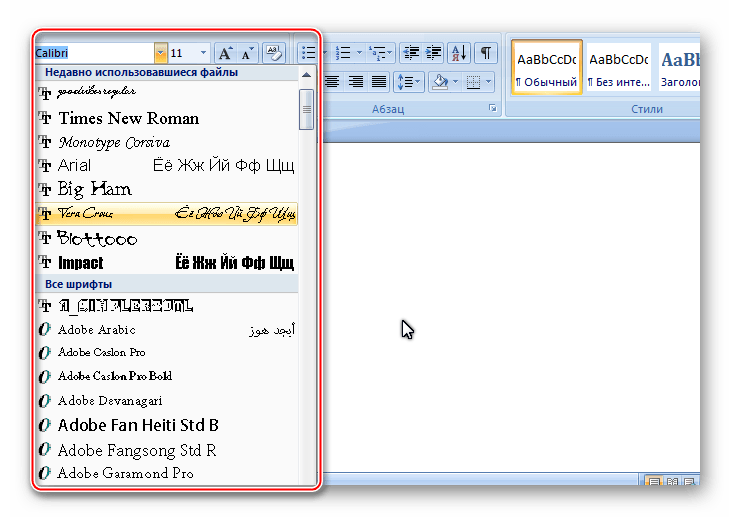This screenshot has height=517, width=732.
Task: Click the TrueType icon beside Arial
Action: 45,165
